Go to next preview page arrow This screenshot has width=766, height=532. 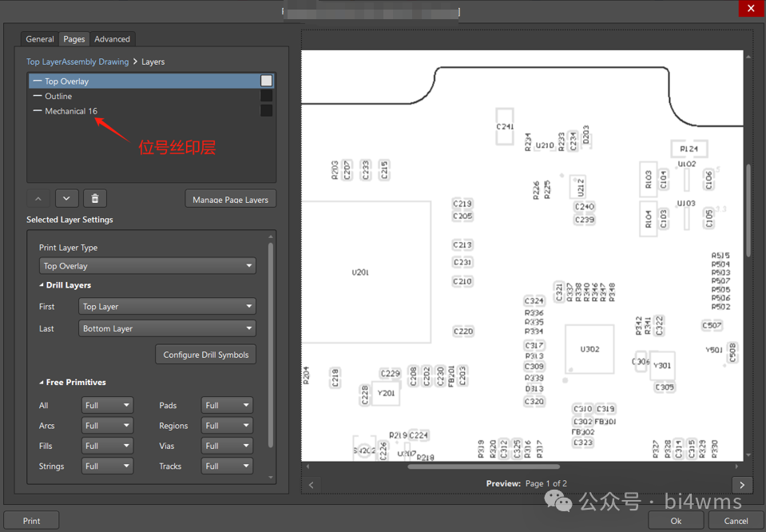(x=742, y=485)
